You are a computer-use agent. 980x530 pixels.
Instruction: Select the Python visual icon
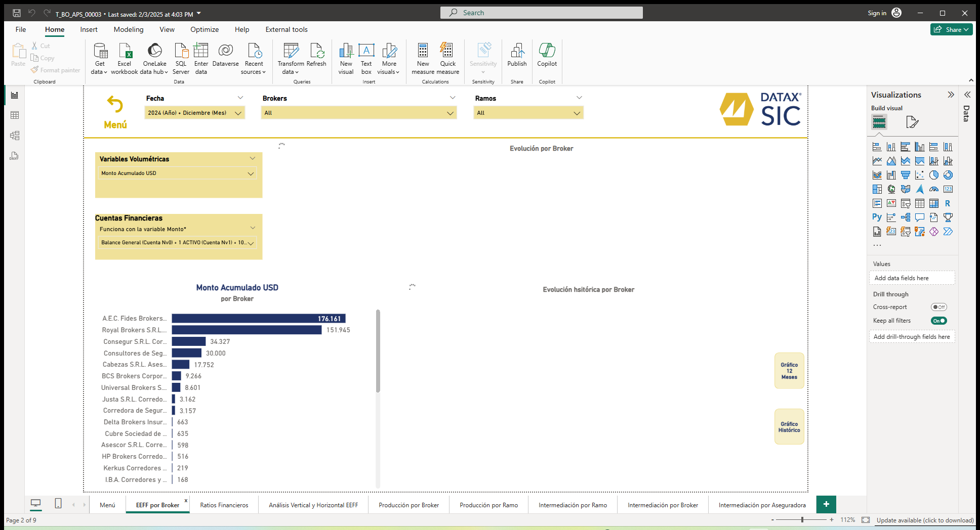click(877, 217)
